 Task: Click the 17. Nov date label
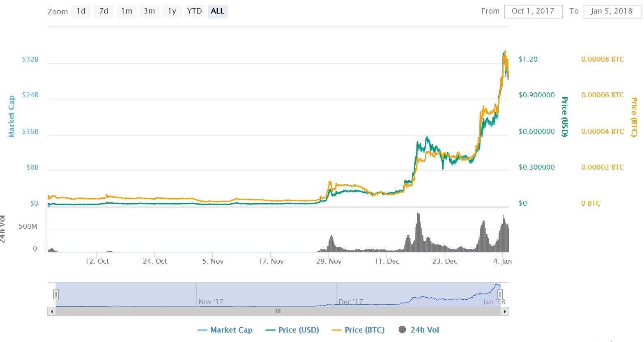coord(271,261)
